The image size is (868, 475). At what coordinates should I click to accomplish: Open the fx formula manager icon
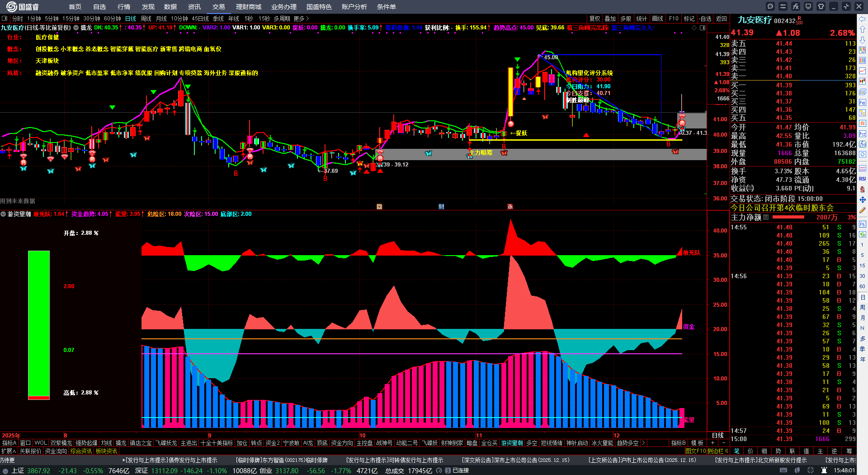pyautogui.click(x=796, y=6)
